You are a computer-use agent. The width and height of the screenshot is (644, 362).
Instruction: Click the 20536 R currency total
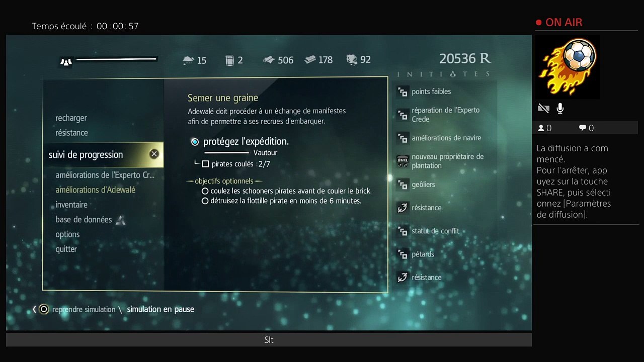(464, 59)
